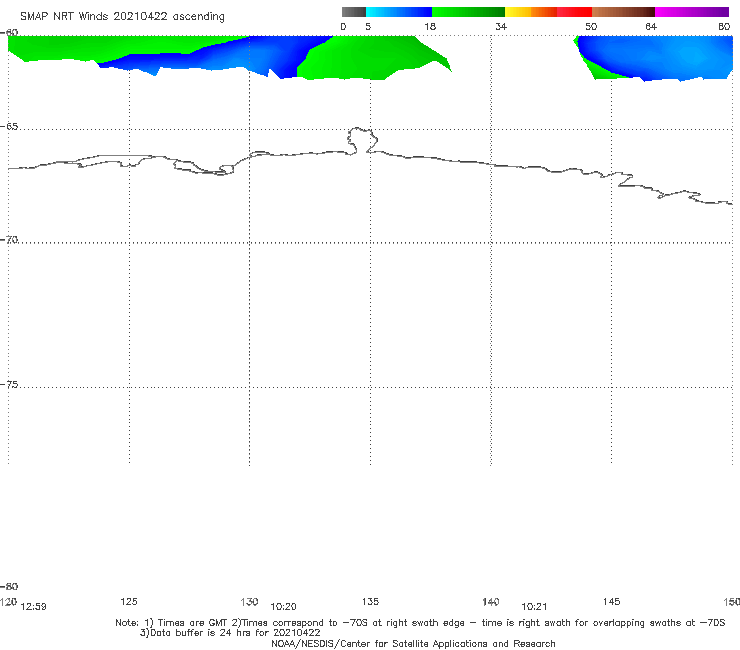Click the magenta-purple segment of the color bar

click(x=692, y=12)
